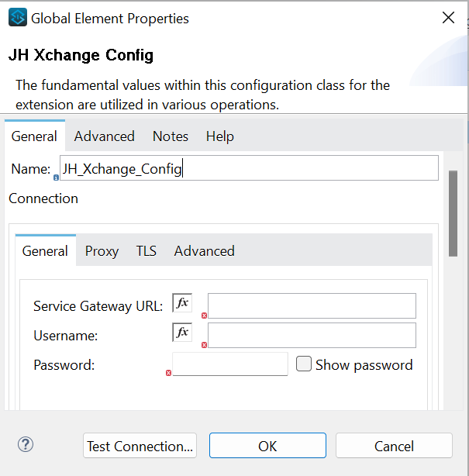Viewport: 469px width, 476px height.
Task: Open the TLS connection tab
Action: pos(146,250)
